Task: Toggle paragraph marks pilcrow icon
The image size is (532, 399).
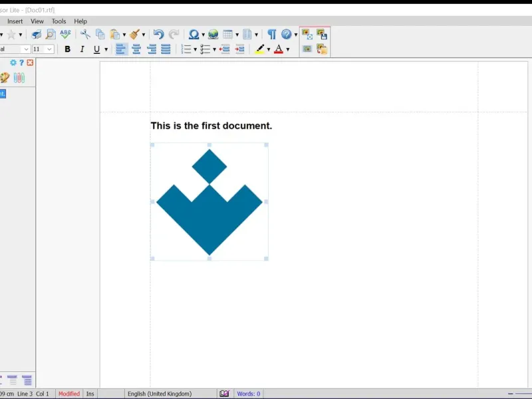Action: pyautogui.click(x=271, y=35)
